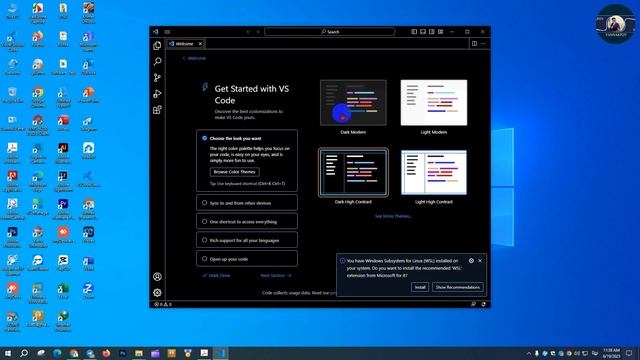This screenshot has height=360, width=640.
Task: Open the PowerPoint desktop shortcut
Action: [x=88, y=95]
